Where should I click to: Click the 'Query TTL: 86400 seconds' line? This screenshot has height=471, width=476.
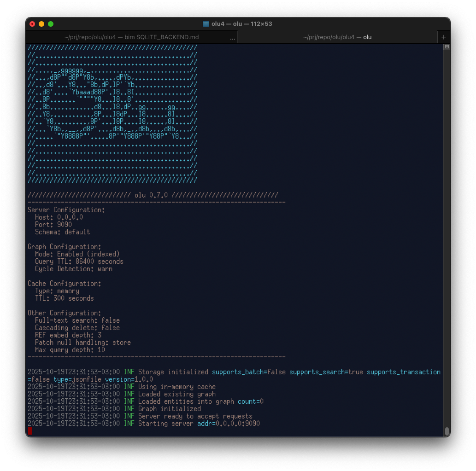pos(79,262)
